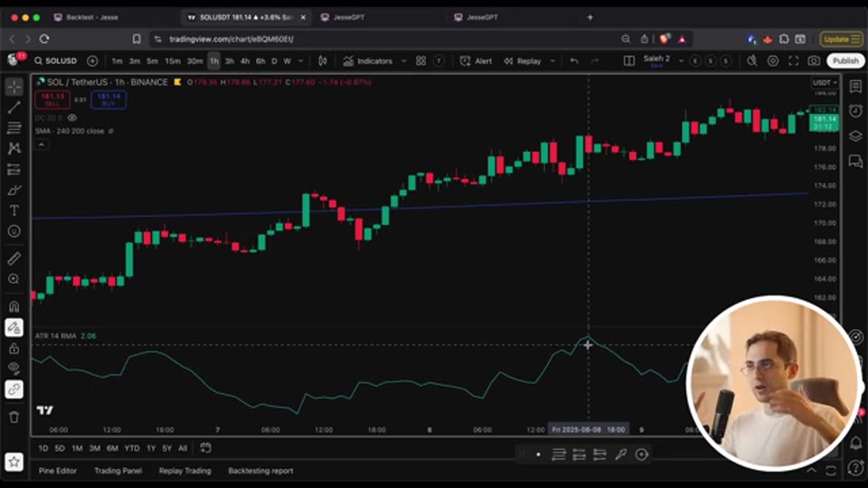Collapse the indicator legend chevron

tap(42, 145)
